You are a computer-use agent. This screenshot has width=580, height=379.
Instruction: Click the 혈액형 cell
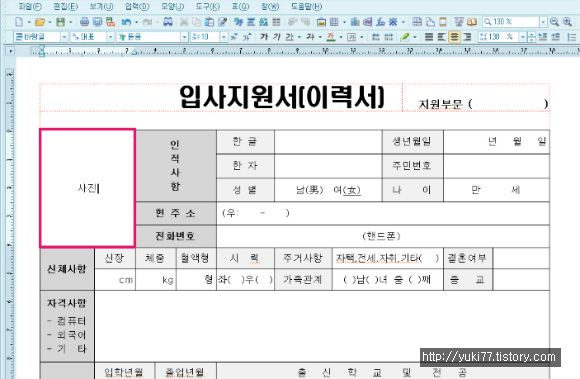click(x=196, y=258)
